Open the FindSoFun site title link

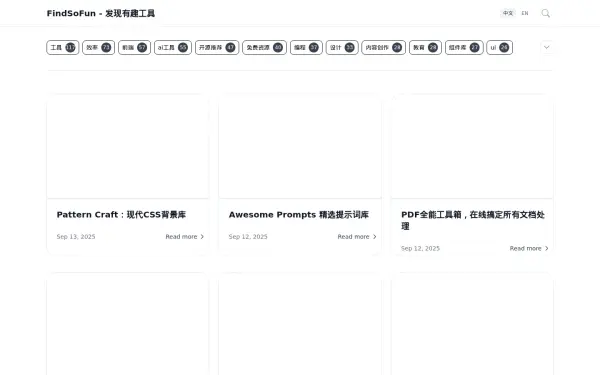coord(101,13)
